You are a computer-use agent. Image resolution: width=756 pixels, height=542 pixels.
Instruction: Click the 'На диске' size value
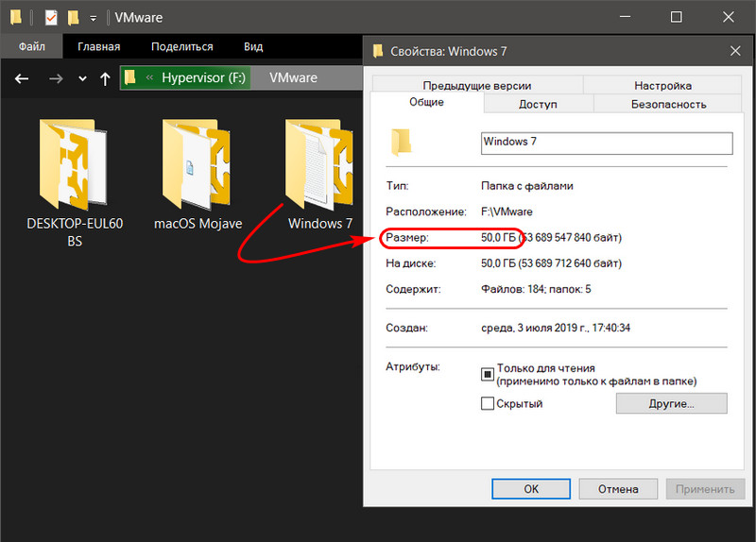[551, 263]
